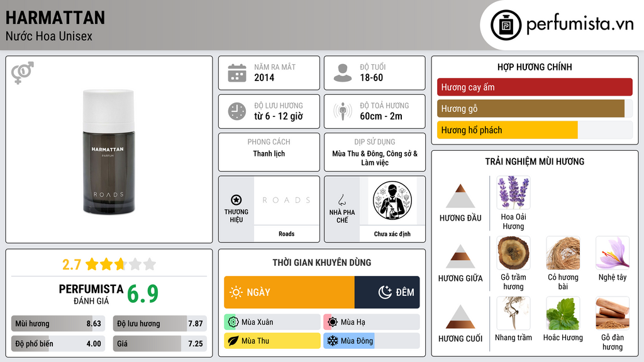Screen dimensions: 644x362
Task: Click the 2.7 star rating row
Action: click(x=109, y=265)
